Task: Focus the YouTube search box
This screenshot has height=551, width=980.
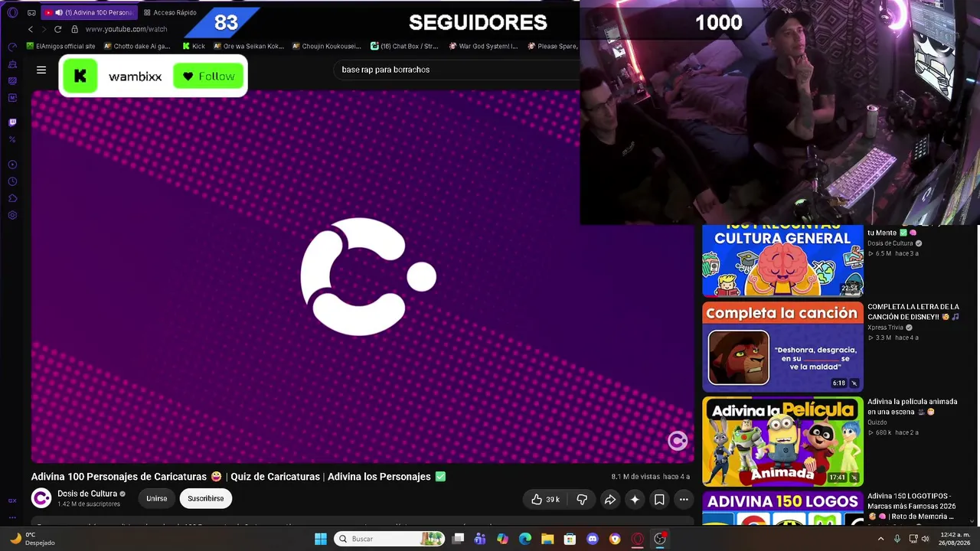Action: 456,70
